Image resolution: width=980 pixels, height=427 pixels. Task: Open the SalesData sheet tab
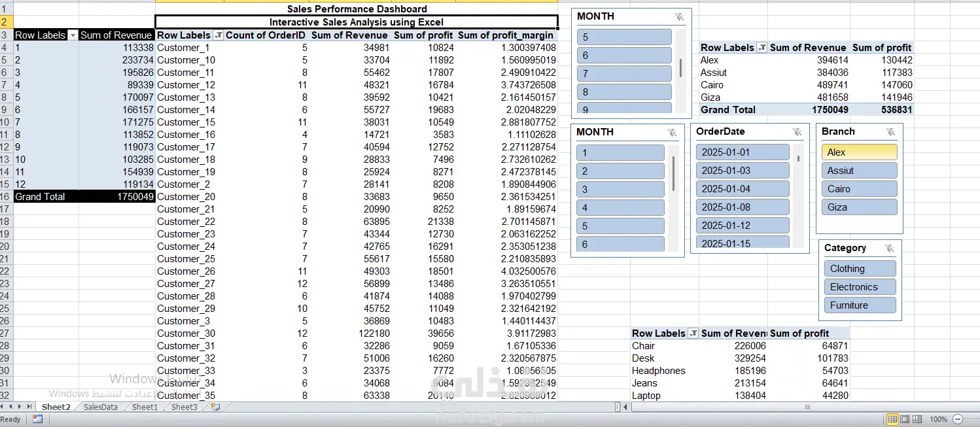[100, 407]
